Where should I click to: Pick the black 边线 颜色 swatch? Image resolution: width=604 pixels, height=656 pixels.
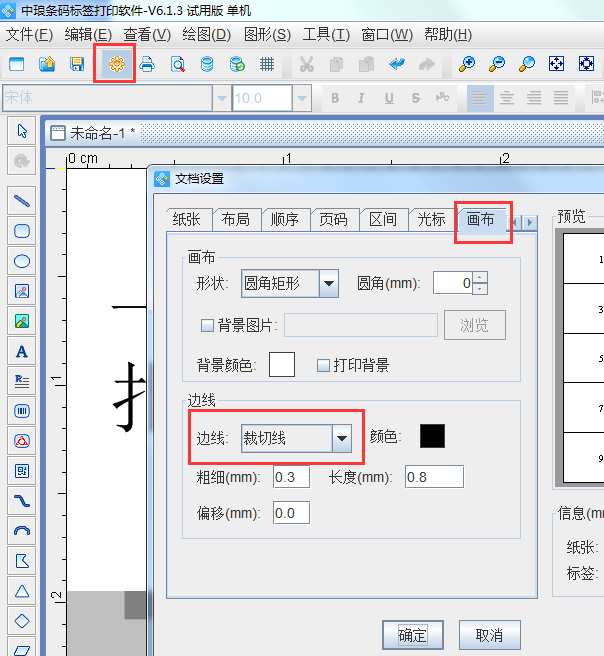click(432, 436)
